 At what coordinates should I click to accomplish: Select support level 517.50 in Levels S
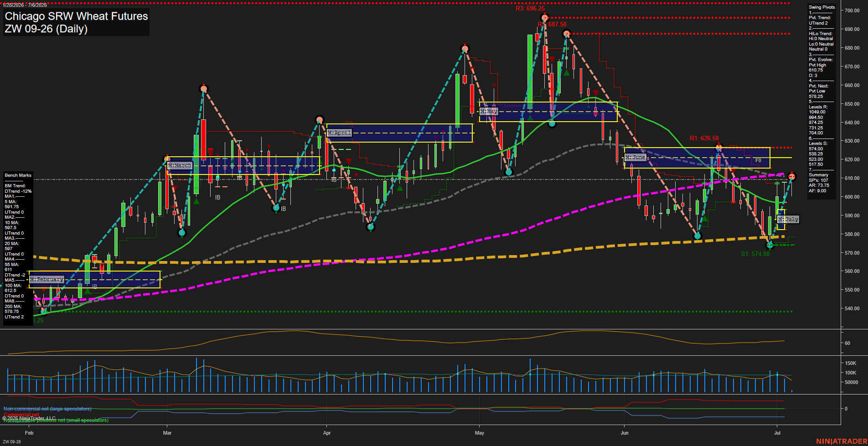click(x=816, y=164)
